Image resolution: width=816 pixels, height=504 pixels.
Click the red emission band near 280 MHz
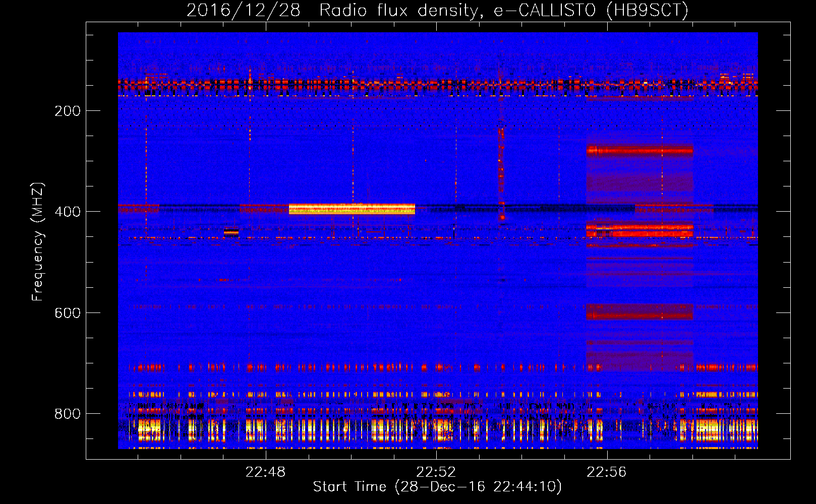click(x=640, y=150)
